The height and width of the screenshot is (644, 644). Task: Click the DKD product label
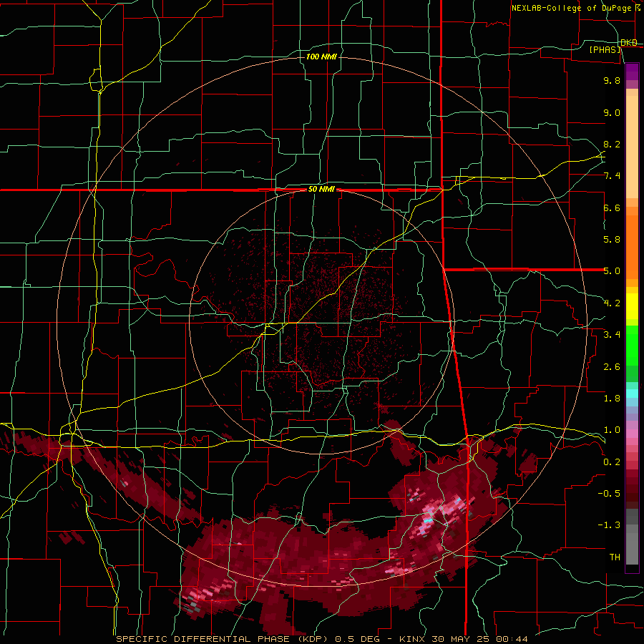[x=628, y=42]
